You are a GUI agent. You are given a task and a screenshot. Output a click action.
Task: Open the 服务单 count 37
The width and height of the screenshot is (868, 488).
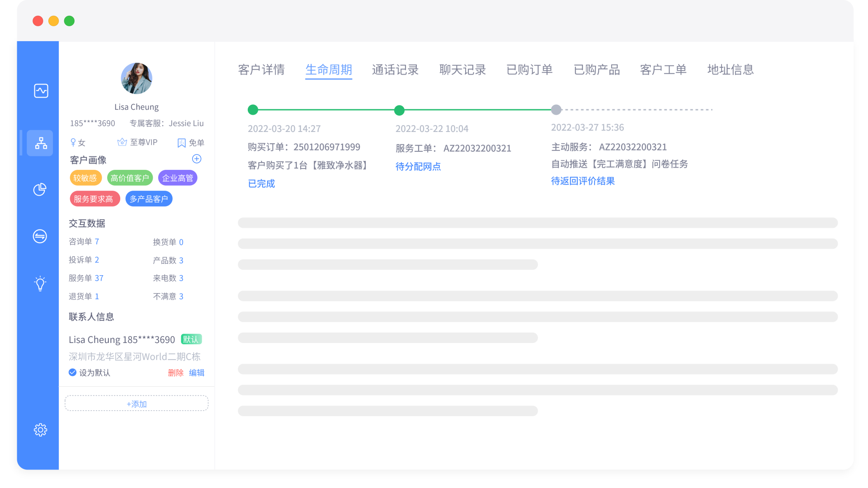coord(99,278)
